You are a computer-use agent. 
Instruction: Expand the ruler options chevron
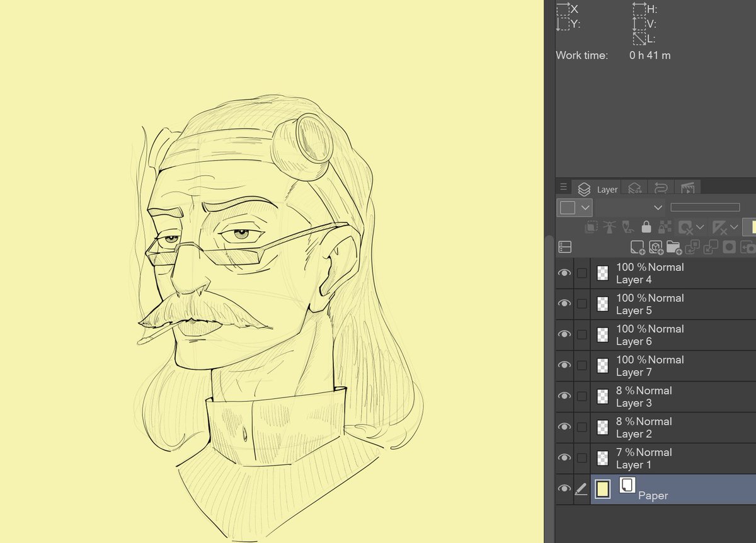click(734, 227)
